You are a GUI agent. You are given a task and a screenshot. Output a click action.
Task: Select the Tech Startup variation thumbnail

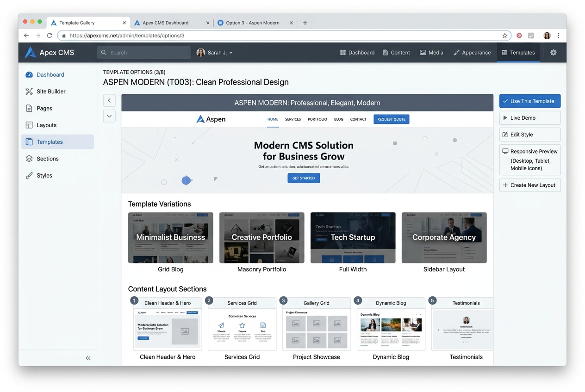click(353, 238)
